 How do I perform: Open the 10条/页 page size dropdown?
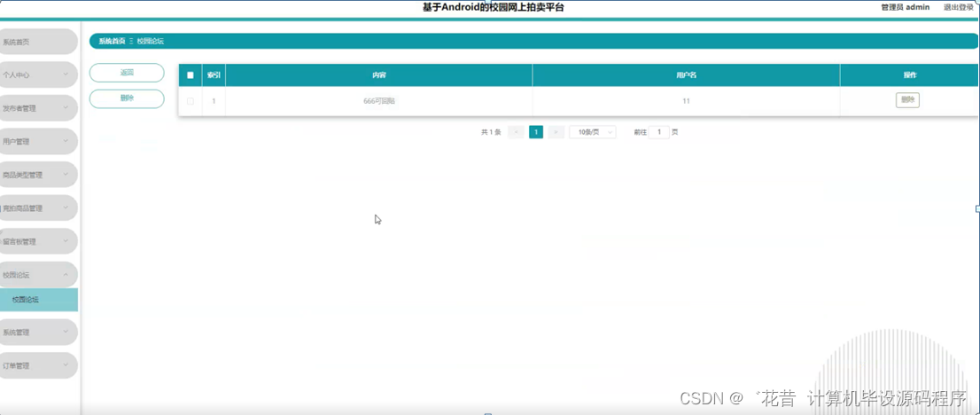[x=593, y=132]
